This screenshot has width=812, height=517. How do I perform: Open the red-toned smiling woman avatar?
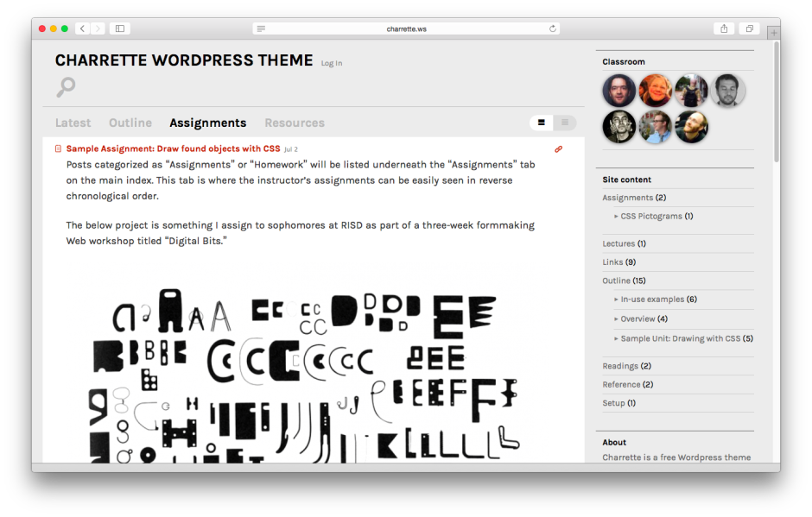(655, 91)
